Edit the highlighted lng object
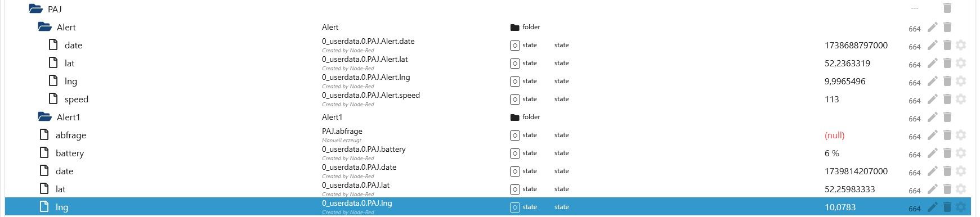The image size is (980, 217). click(x=933, y=207)
